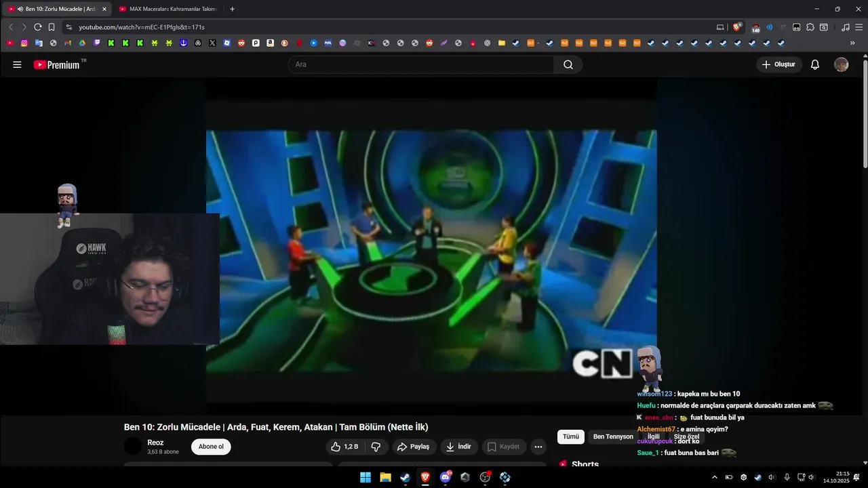Switch to MAX Maceraları browser tab

tap(167, 9)
